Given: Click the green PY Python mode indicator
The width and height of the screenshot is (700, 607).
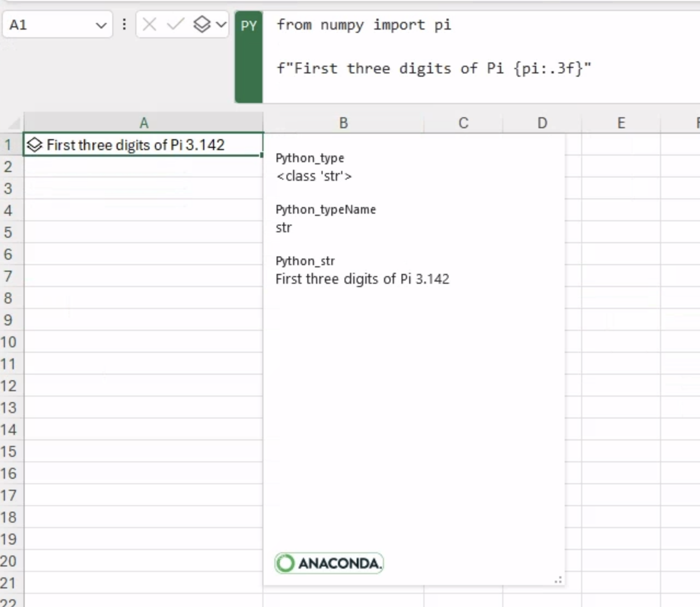Looking at the screenshot, I should click(x=249, y=26).
